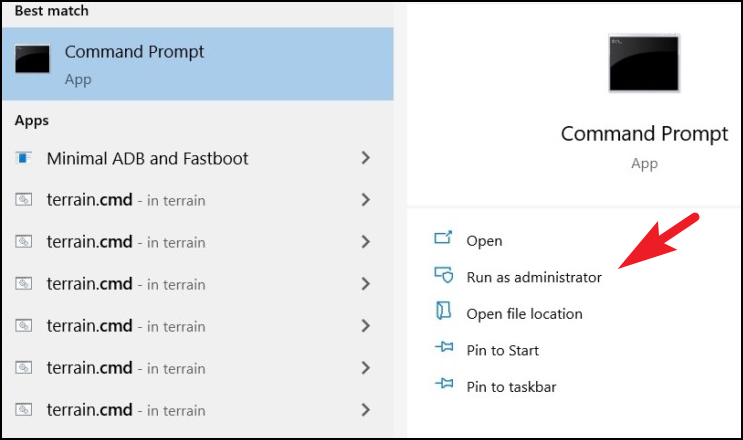Click the Run as administrator shield icon
Viewport: 743px width, 440px height.
[444, 275]
